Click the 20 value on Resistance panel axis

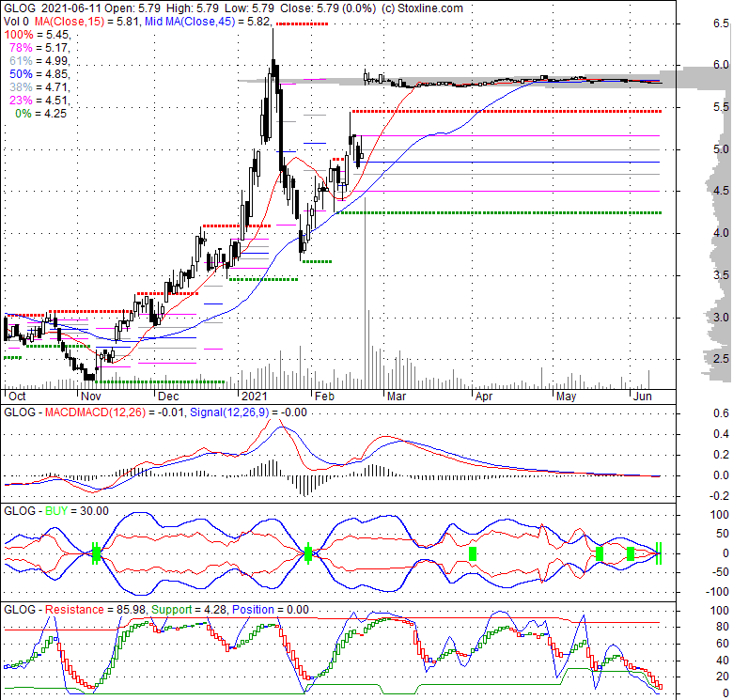coord(723,677)
